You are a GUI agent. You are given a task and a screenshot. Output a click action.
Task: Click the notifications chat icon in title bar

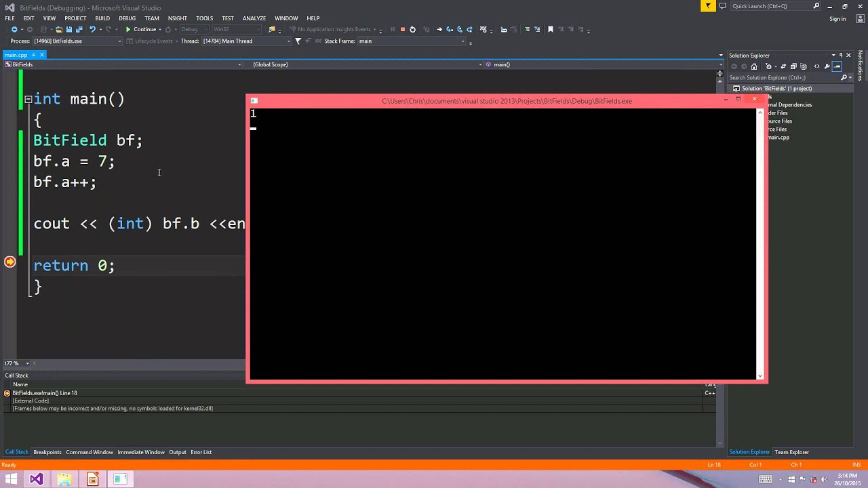(723, 6)
